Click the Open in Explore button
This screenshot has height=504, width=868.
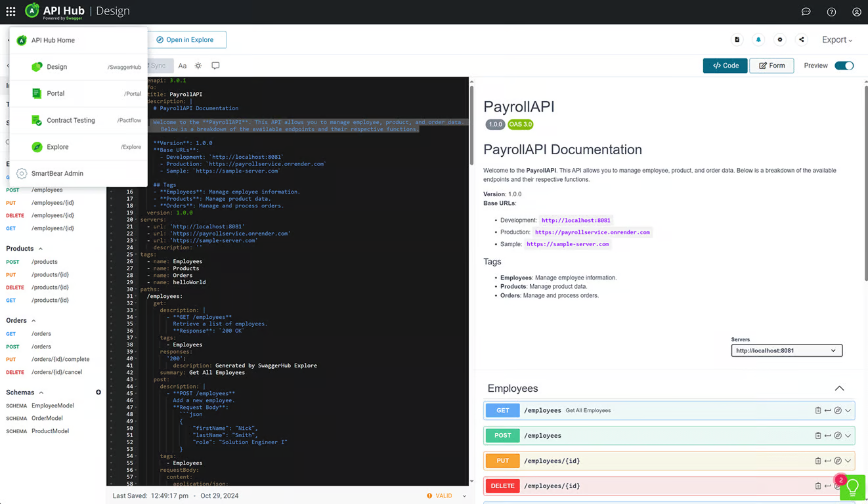(x=187, y=40)
